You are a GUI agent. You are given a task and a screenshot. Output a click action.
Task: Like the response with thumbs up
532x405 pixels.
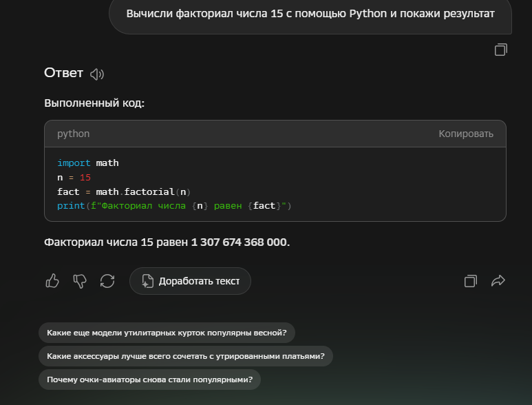click(52, 281)
